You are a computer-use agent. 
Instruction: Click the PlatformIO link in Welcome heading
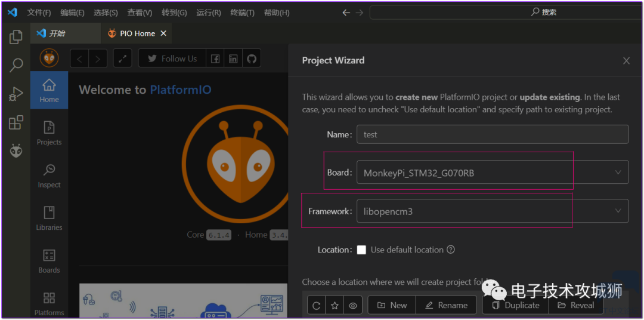(x=180, y=90)
